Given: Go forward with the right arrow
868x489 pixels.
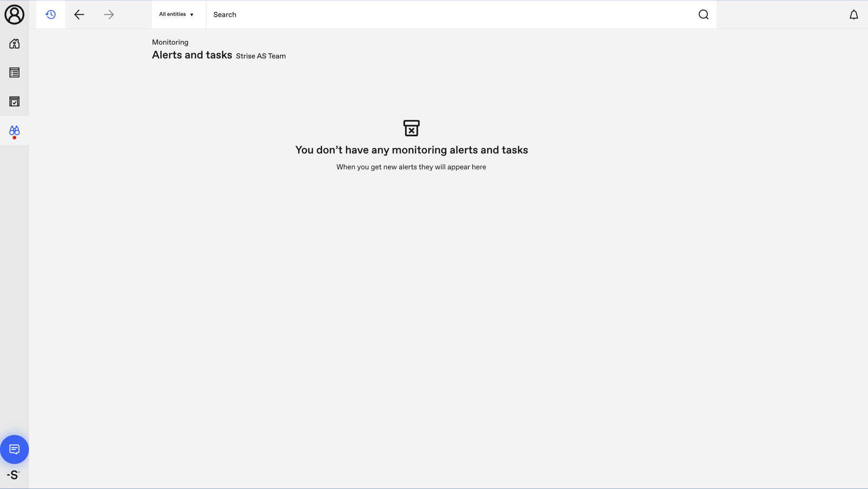Looking at the screenshot, I should [x=109, y=14].
